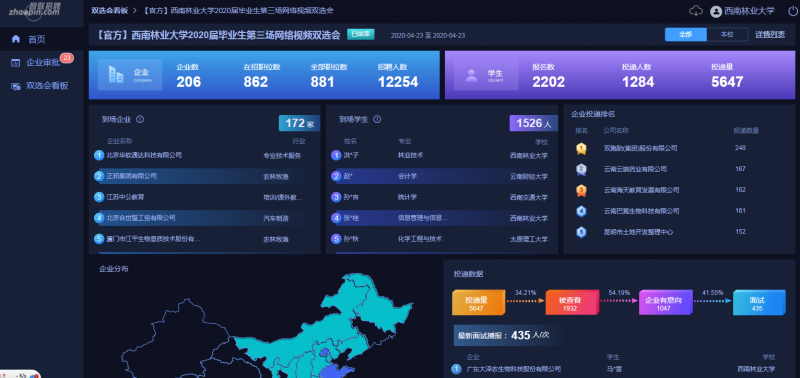Switch the toggle to 本校
This screenshot has height=378, width=800.
(x=727, y=35)
